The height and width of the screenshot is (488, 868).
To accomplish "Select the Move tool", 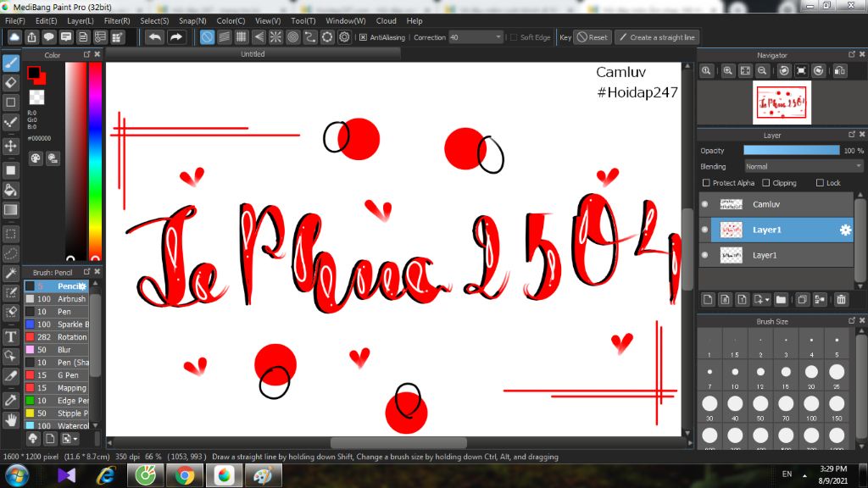I will click(x=10, y=146).
